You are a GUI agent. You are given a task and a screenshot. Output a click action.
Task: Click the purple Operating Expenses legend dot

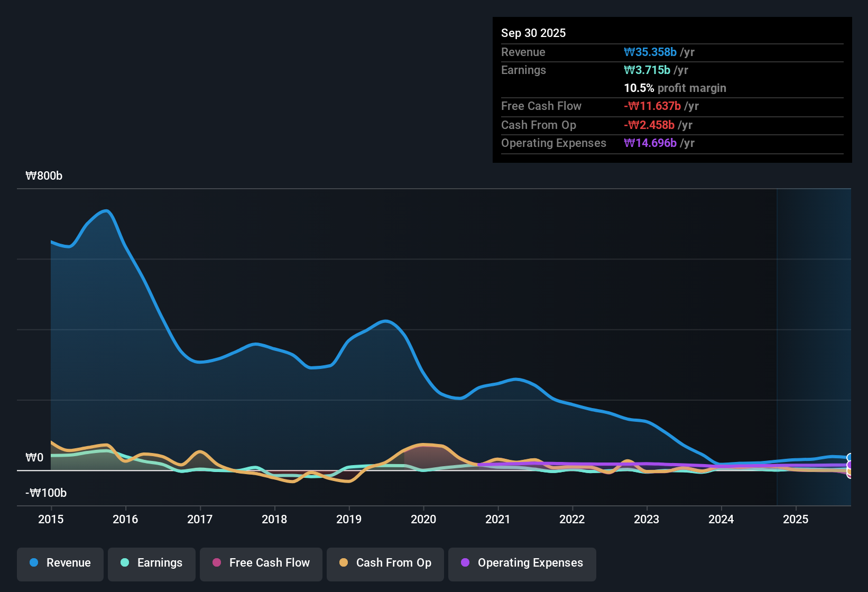coord(465,563)
